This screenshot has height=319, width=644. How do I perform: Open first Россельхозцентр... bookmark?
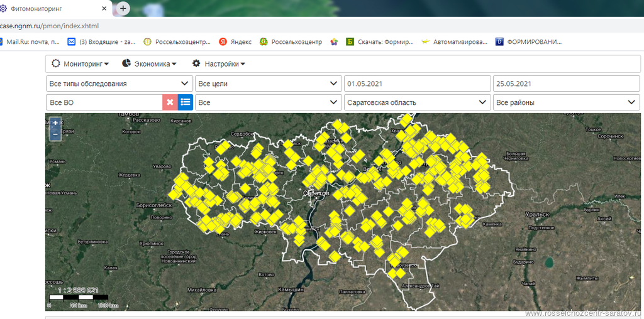tap(177, 41)
